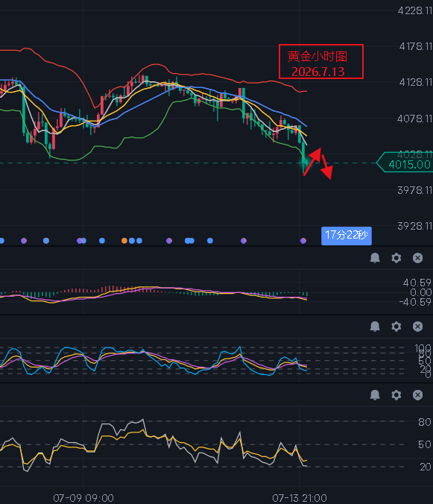
Task: Select the orange event dot on timeline
Action: 124,240
